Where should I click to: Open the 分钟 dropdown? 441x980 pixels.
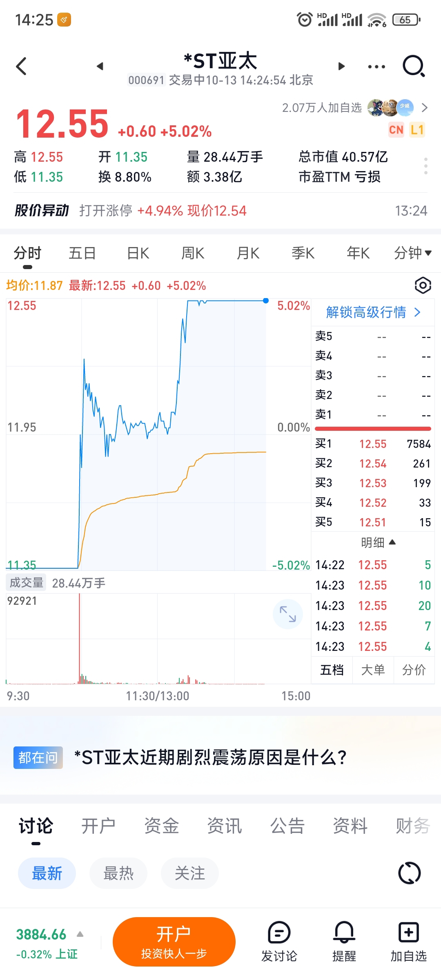point(412,253)
